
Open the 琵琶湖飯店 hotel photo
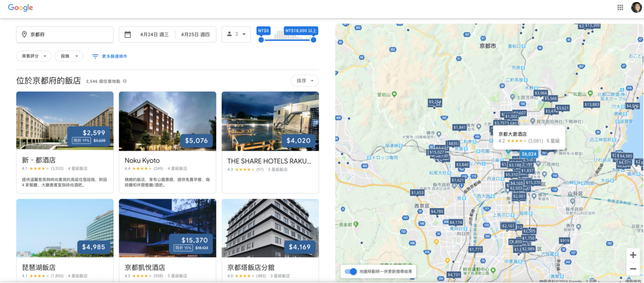pyautogui.click(x=65, y=228)
